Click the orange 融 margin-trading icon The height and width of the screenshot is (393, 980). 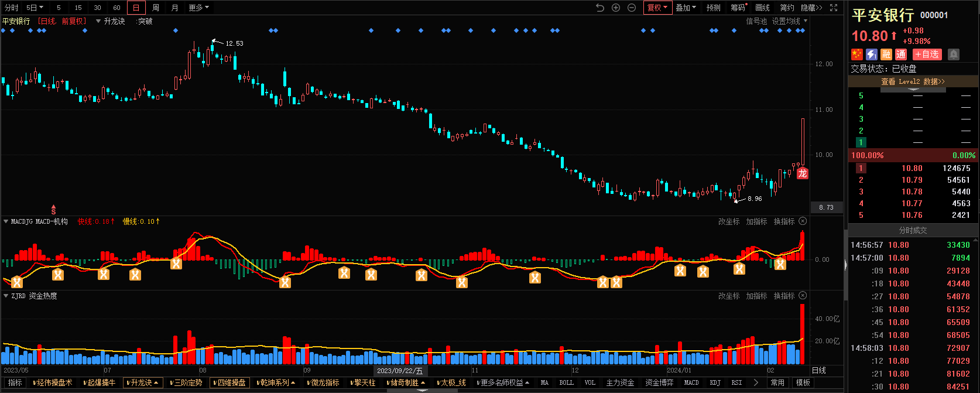(886, 54)
